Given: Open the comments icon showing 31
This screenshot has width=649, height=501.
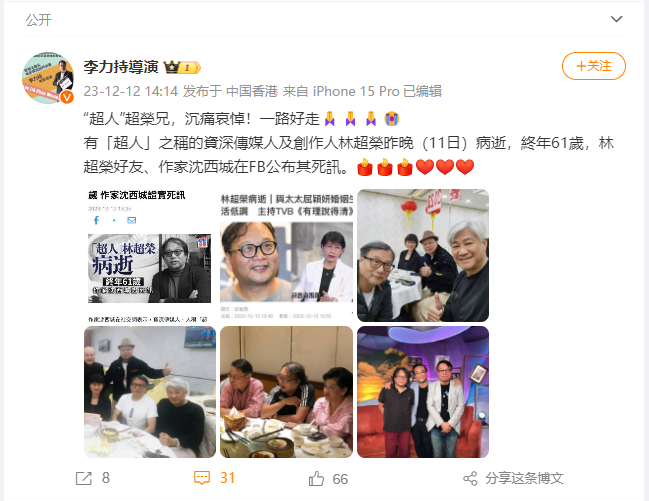Looking at the screenshot, I should click(202, 478).
